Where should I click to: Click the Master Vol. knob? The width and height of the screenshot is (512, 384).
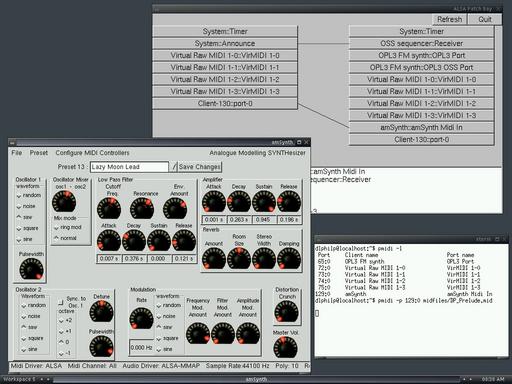[x=285, y=347]
